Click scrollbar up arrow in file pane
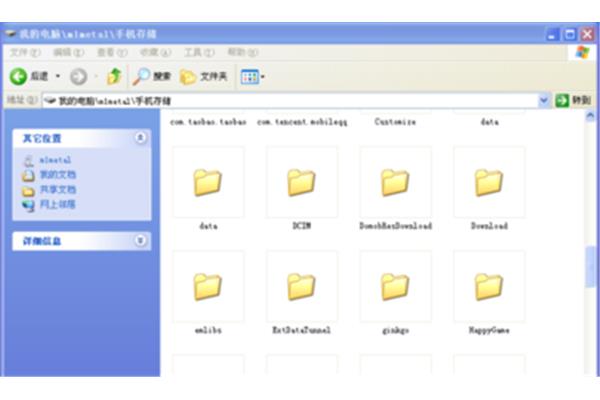Screen dimensions: 600x400 coord(590,115)
